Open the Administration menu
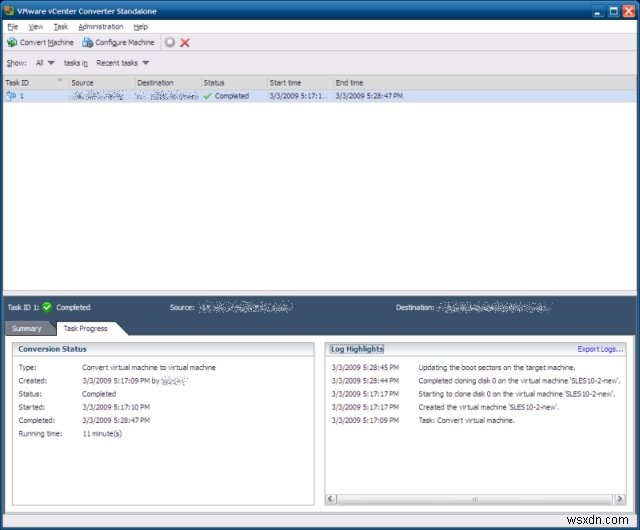 100,27
